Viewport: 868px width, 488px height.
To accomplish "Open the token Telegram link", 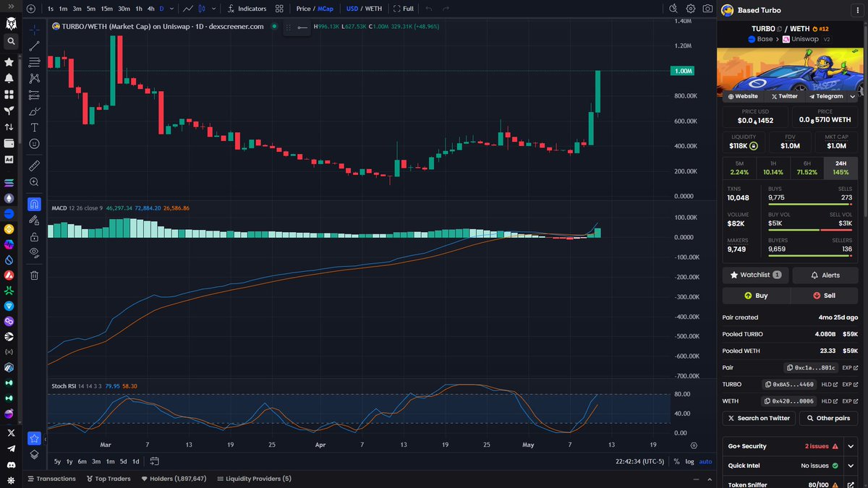I will 826,96.
